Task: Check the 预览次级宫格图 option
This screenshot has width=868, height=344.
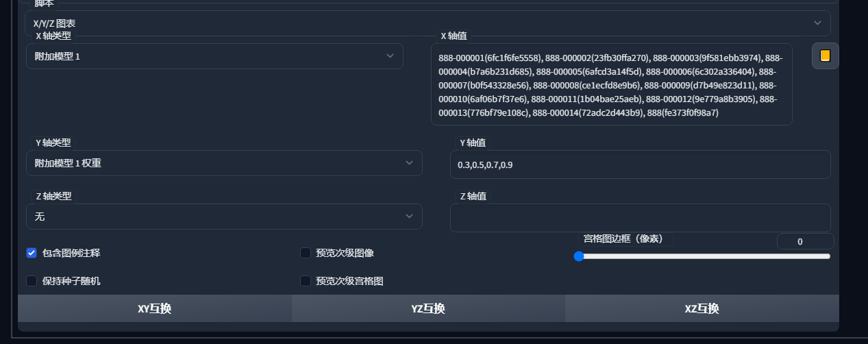Action: (306, 281)
